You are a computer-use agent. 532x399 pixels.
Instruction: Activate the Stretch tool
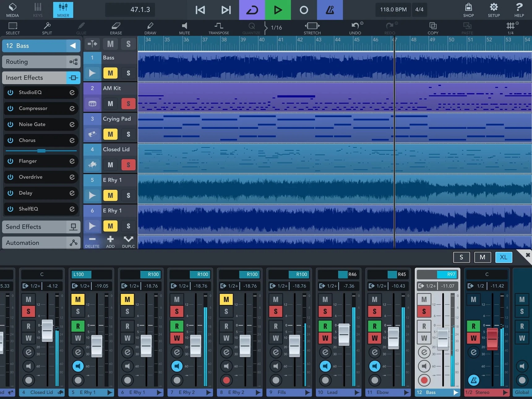coord(312,28)
